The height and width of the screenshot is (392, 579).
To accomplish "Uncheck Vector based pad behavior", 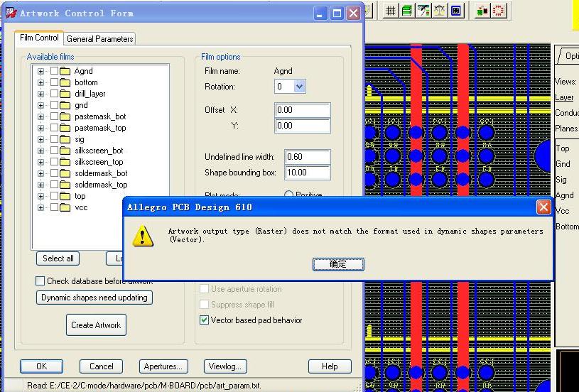I will [x=205, y=320].
